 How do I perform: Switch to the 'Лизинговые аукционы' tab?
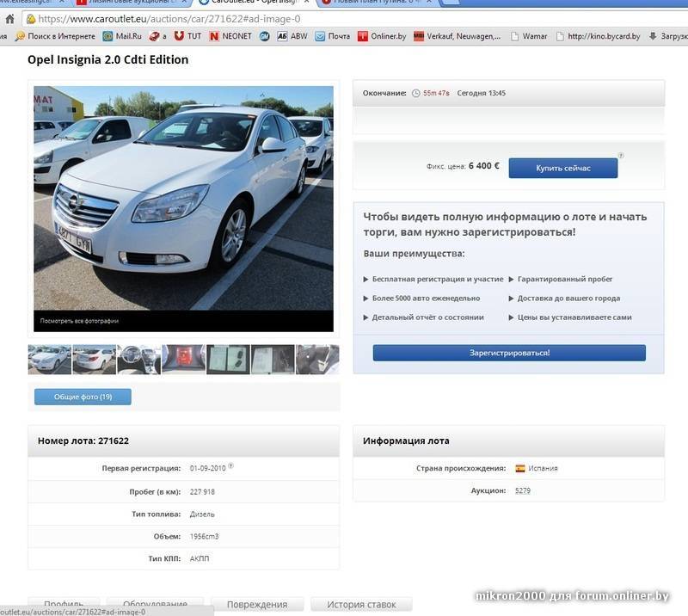pyautogui.click(x=132, y=3)
